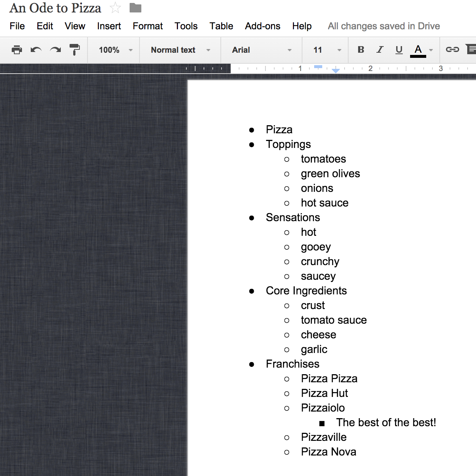
Task: Click the Toppings bullet text
Action: click(x=288, y=144)
